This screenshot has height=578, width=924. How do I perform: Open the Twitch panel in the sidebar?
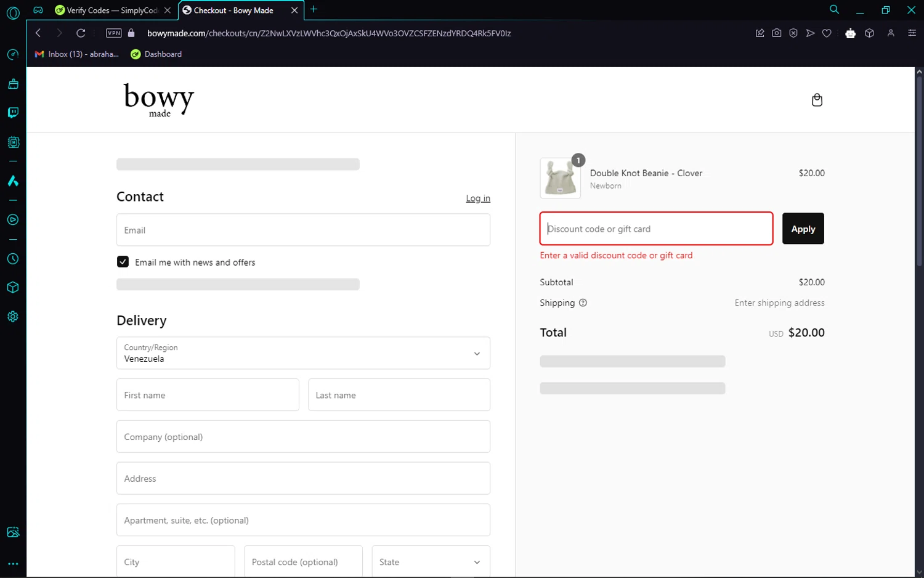pyautogui.click(x=13, y=113)
